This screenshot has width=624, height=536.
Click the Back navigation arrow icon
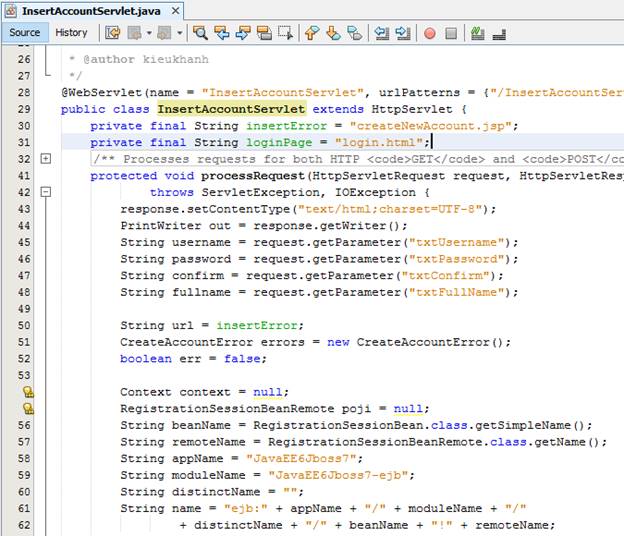[x=135, y=33]
